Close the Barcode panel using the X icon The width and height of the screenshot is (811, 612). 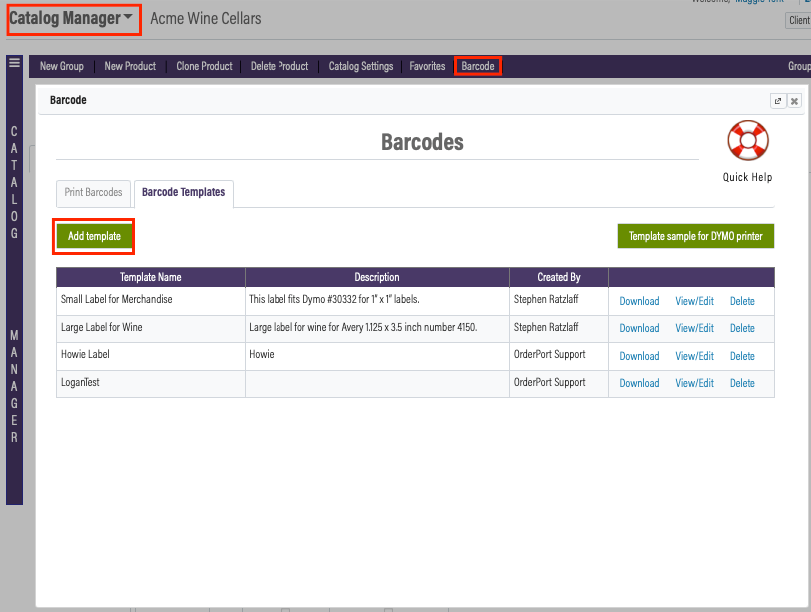(x=794, y=101)
